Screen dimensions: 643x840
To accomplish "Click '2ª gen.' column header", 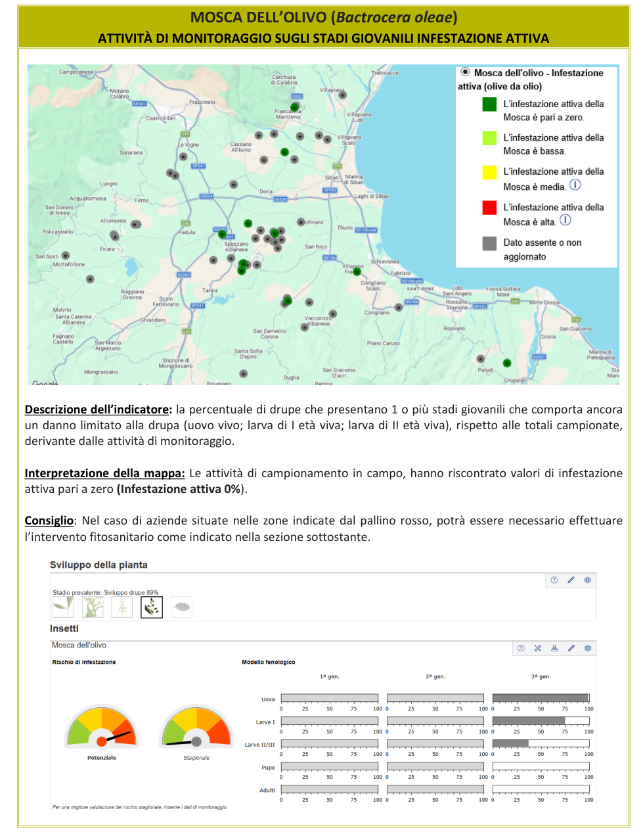I will click(x=435, y=676).
